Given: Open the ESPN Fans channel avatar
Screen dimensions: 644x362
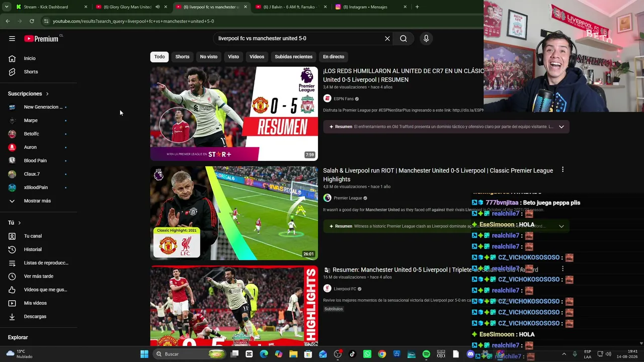Looking at the screenshot, I should (327, 99).
